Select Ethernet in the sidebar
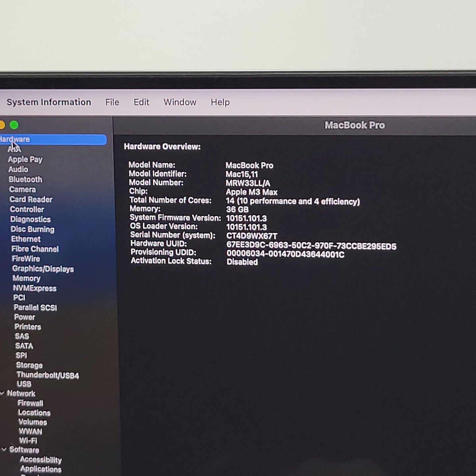 pos(26,239)
